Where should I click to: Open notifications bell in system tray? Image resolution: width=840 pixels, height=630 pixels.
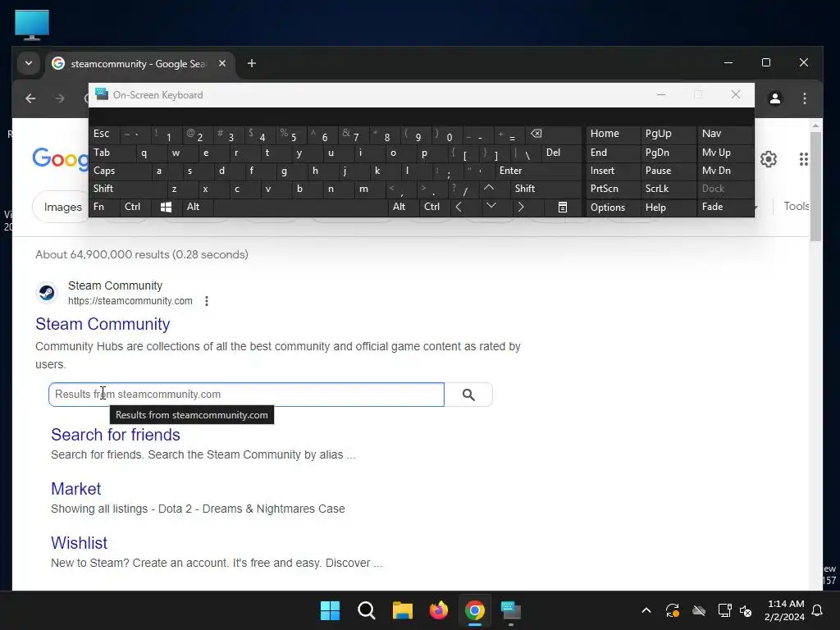click(x=818, y=610)
